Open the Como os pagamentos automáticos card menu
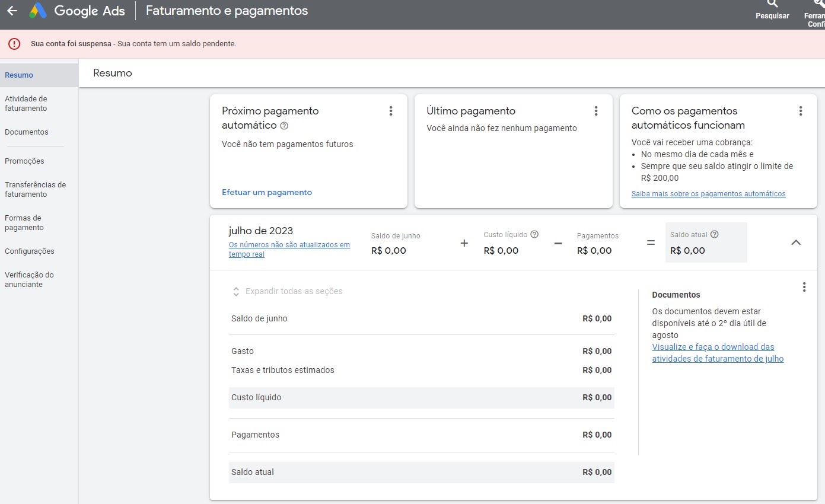The width and height of the screenshot is (825, 504). coord(800,111)
